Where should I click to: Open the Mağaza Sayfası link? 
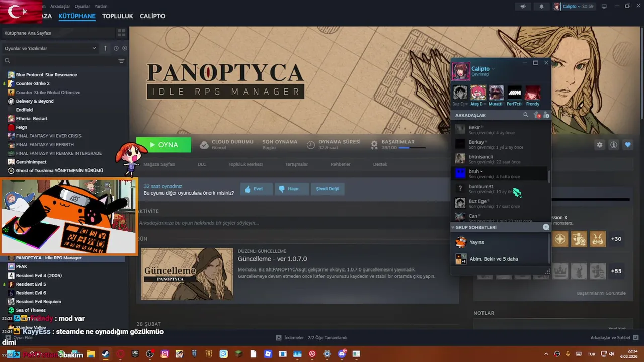(159, 164)
